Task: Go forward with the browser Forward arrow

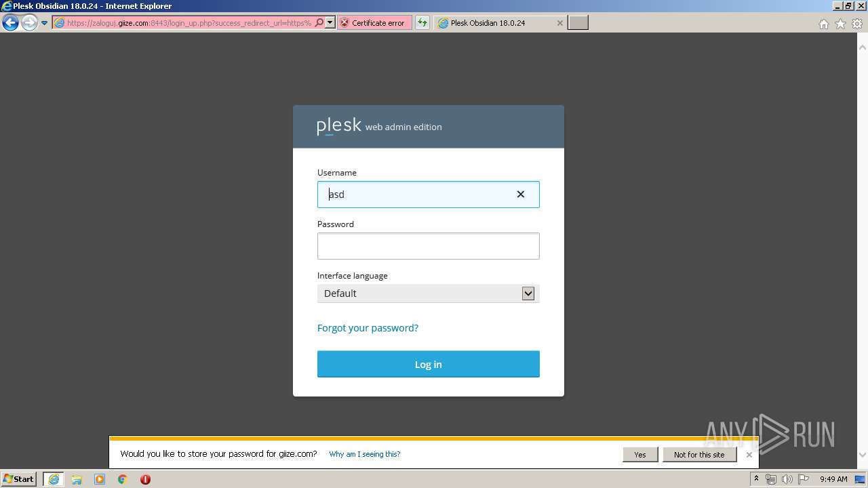Action: click(x=29, y=23)
